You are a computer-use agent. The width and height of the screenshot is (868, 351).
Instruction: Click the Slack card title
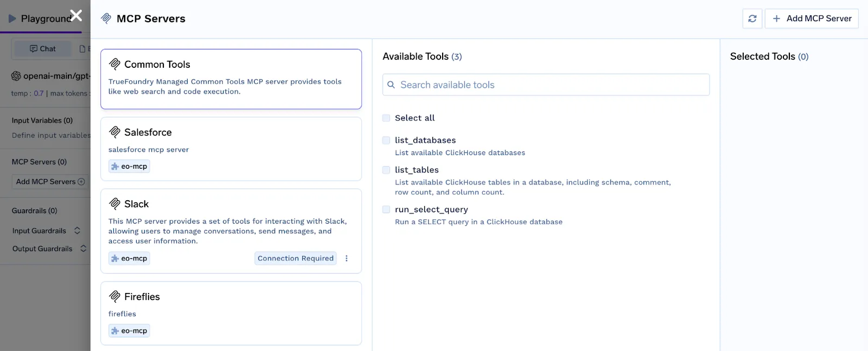136,204
